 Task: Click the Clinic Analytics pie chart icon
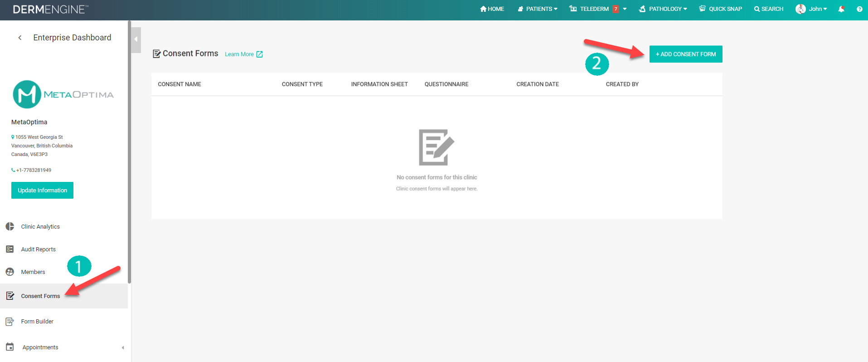pyautogui.click(x=10, y=226)
